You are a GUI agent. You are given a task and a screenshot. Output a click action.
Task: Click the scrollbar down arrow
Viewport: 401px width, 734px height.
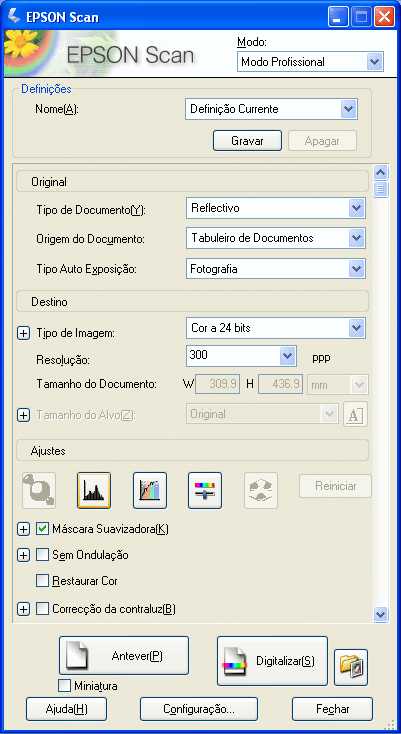[381, 613]
